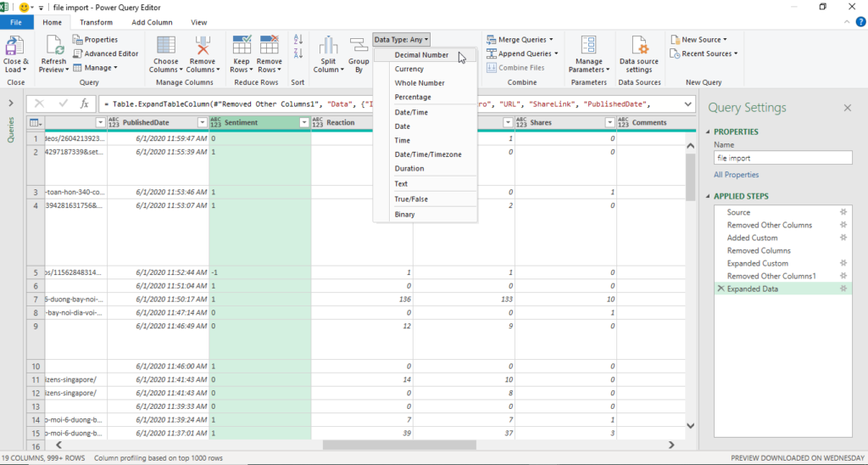The height and width of the screenshot is (465, 868).
Task: Click the Combine Files command
Action: pos(515,68)
